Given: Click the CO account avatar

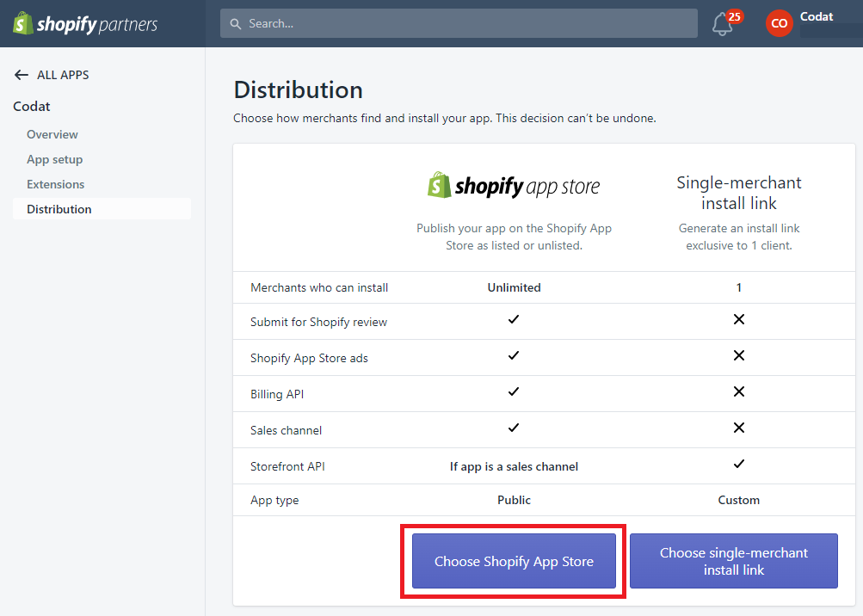Looking at the screenshot, I should [x=779, y=23].
